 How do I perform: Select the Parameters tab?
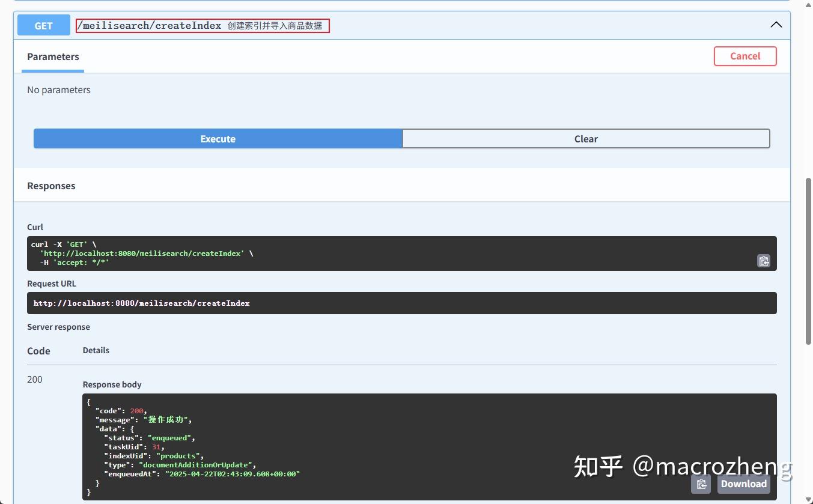click(53, 56)
